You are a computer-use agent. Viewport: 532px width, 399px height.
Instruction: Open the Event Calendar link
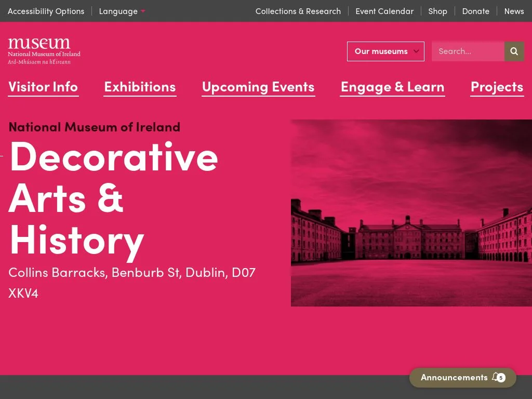(384, 11)
